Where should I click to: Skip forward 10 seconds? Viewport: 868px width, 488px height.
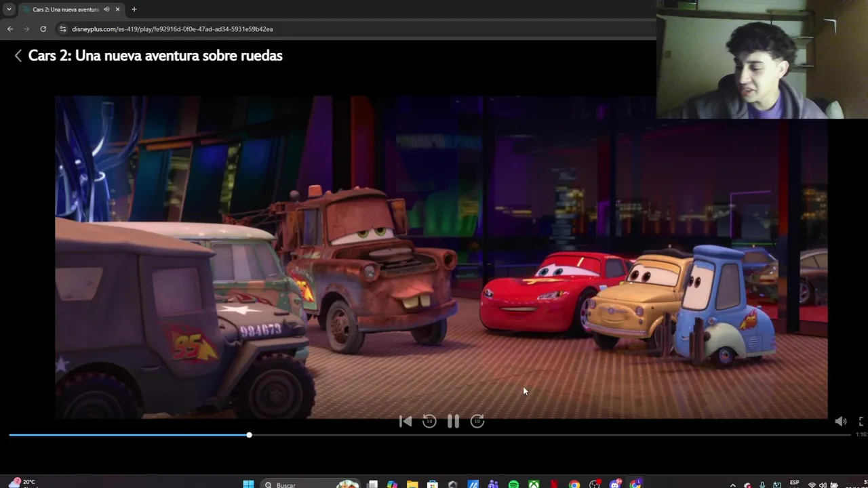click(x=477, y=422)
